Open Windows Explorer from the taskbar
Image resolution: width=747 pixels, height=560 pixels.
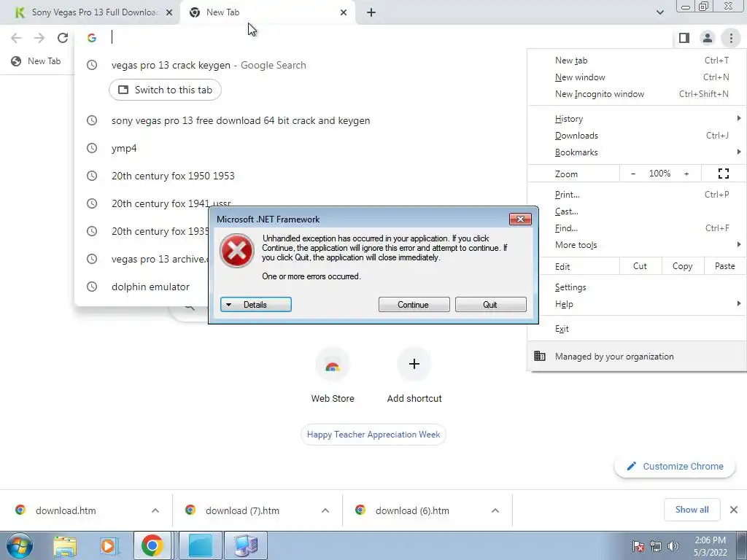(x=65, y=545)
